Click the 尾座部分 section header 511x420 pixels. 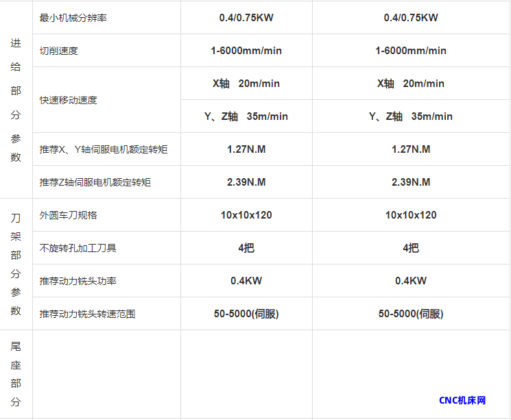tap(16, 374)
